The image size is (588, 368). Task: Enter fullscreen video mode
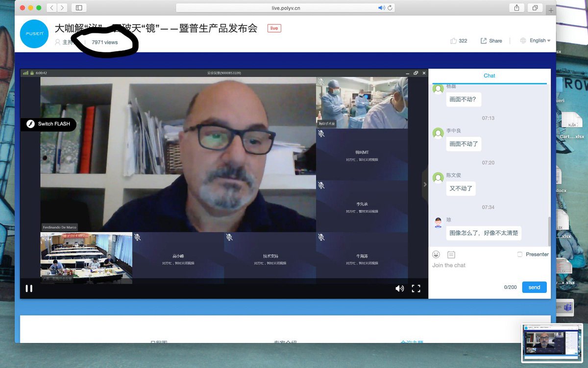click(416, 289)
